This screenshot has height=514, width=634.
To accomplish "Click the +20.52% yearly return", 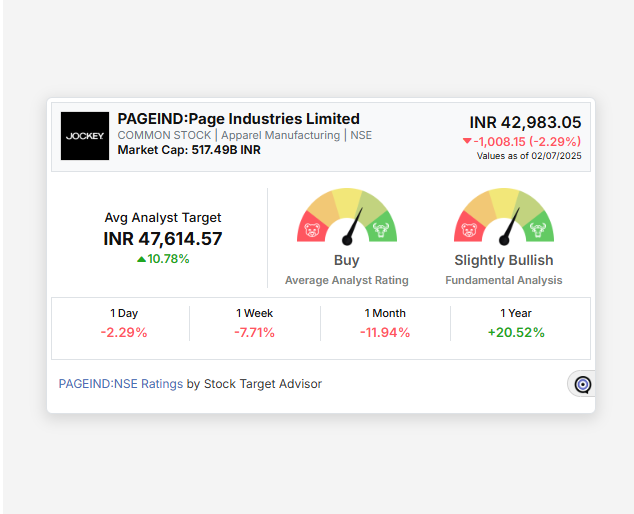I will tap(516, 332).
